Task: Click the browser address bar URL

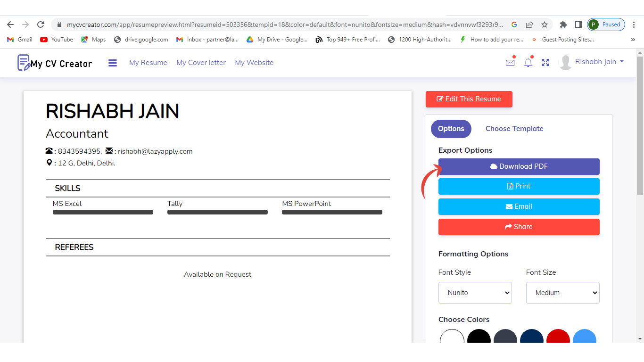Action: pos(283,25)
